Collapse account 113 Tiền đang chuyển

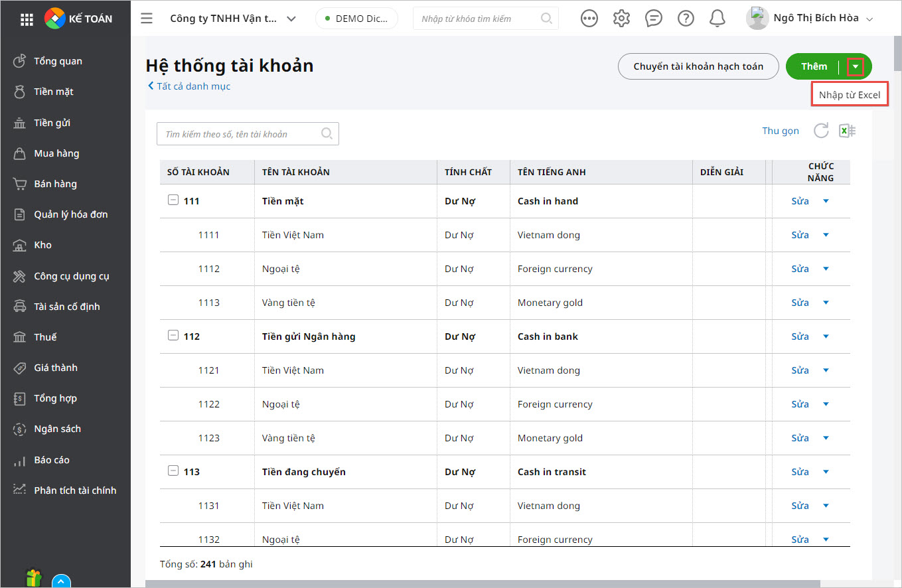pyautogui.click(x=173, y=471)
